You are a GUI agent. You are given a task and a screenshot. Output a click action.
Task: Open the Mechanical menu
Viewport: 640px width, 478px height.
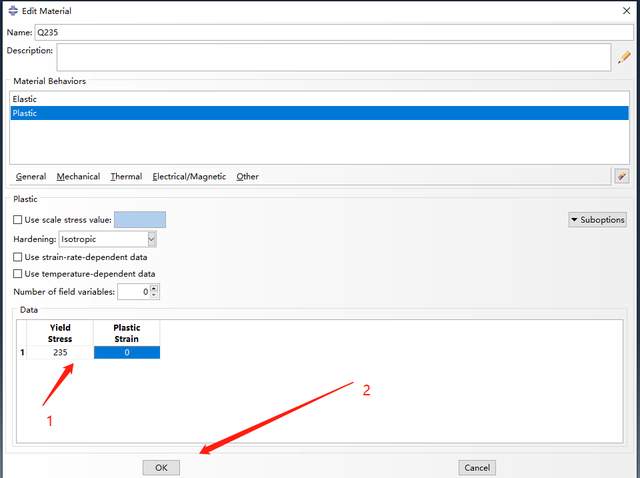coord(78,176)
